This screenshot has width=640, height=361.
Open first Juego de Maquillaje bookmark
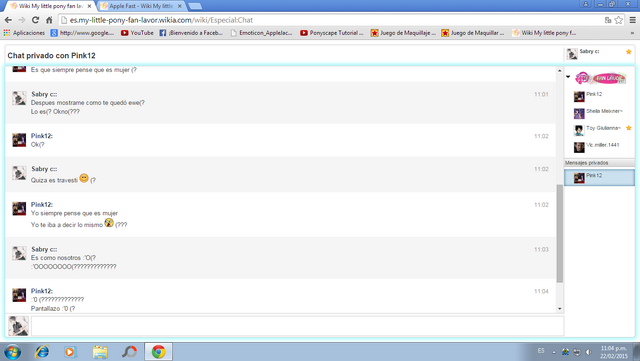(x=403, y=33)
